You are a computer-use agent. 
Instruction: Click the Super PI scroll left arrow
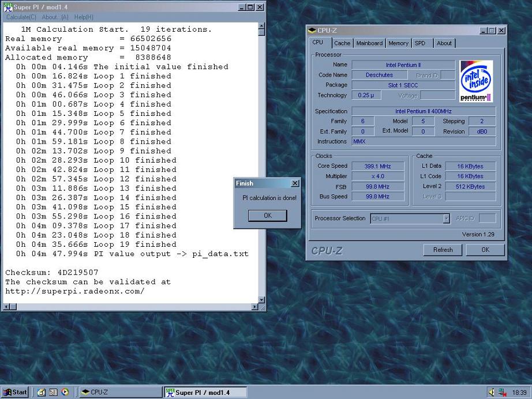pos(6,307)
